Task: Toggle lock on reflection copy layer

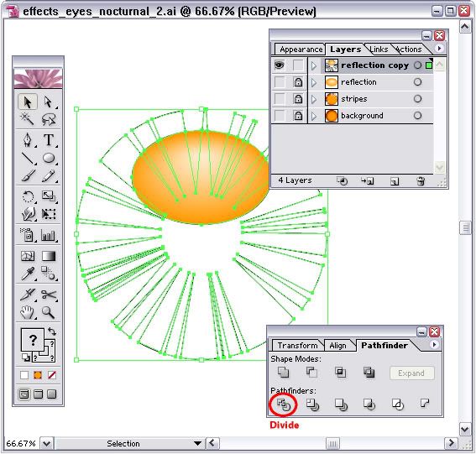Action: [298, 65]
